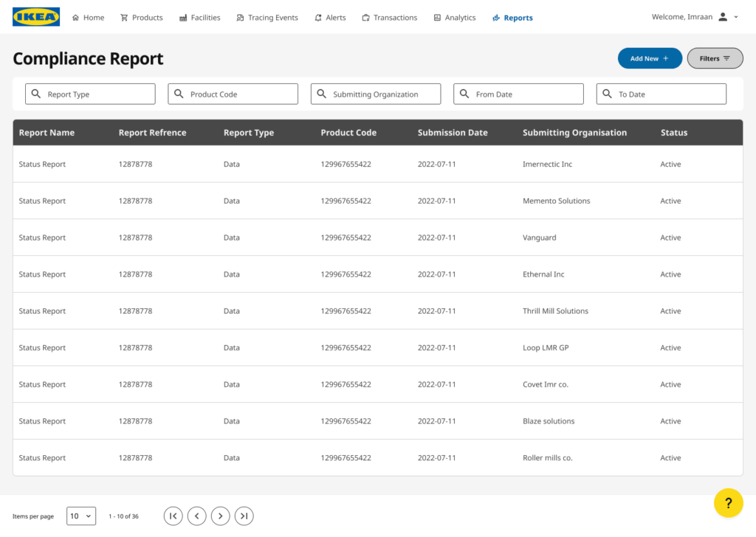The width and height of the screenshot is (756, 537).
Task: Expand the user account dropdown arrow
Action: (x=736, y=17)
